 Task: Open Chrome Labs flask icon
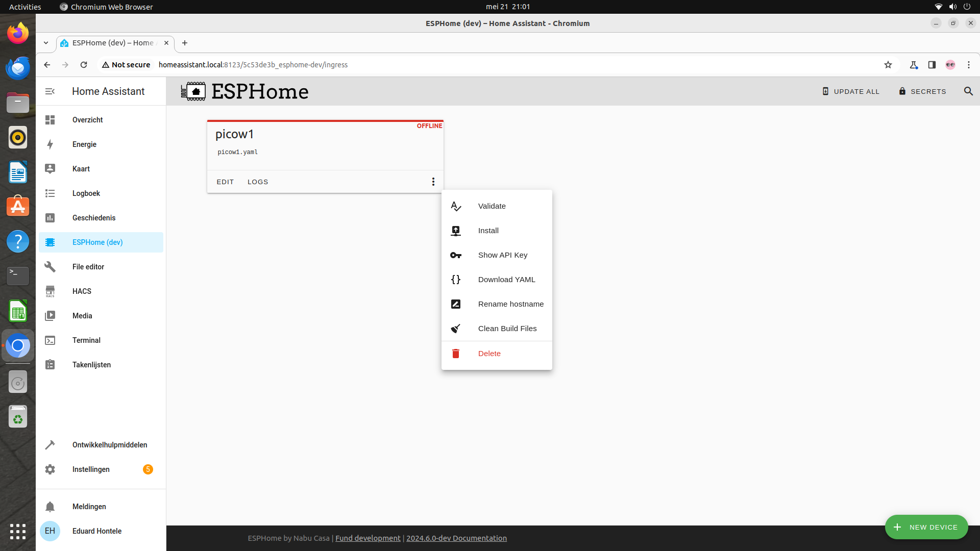click(914, 65)
